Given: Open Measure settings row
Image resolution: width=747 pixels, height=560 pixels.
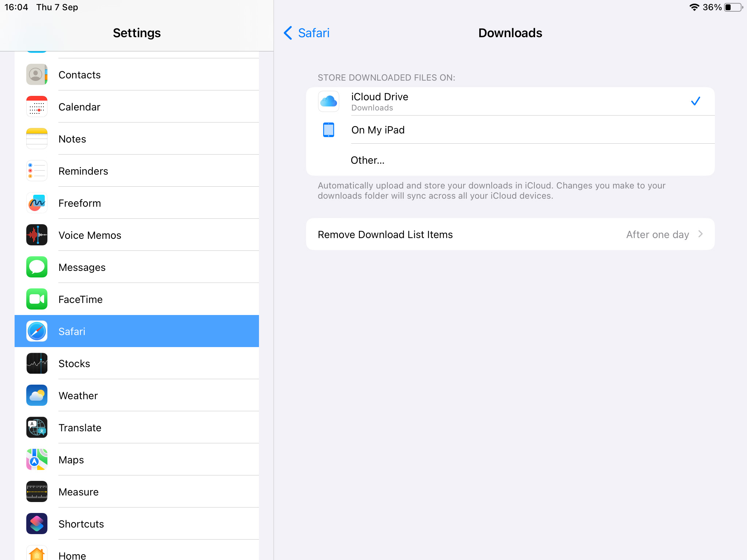Looking at the screenshot, I should [x=137, y=491].
